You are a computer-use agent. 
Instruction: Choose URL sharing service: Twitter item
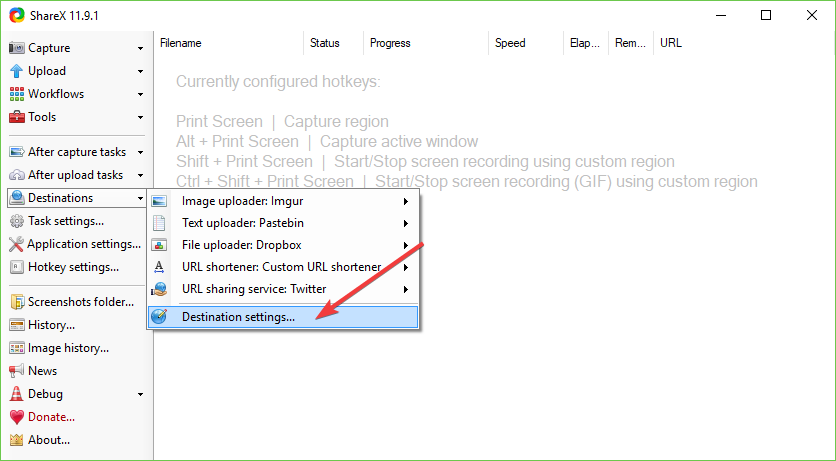pyautogui.click(x=253, y=289)
